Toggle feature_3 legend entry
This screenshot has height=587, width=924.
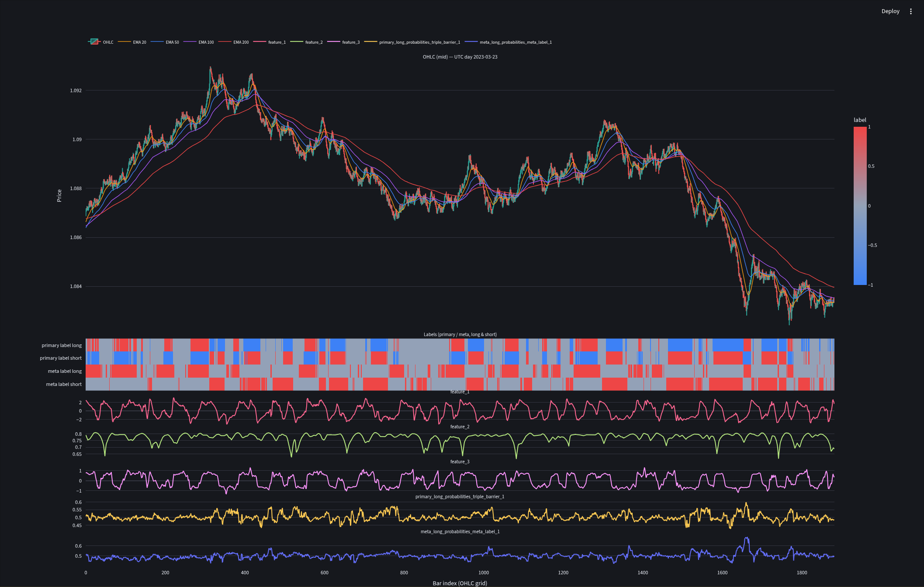tap(343, 42)
